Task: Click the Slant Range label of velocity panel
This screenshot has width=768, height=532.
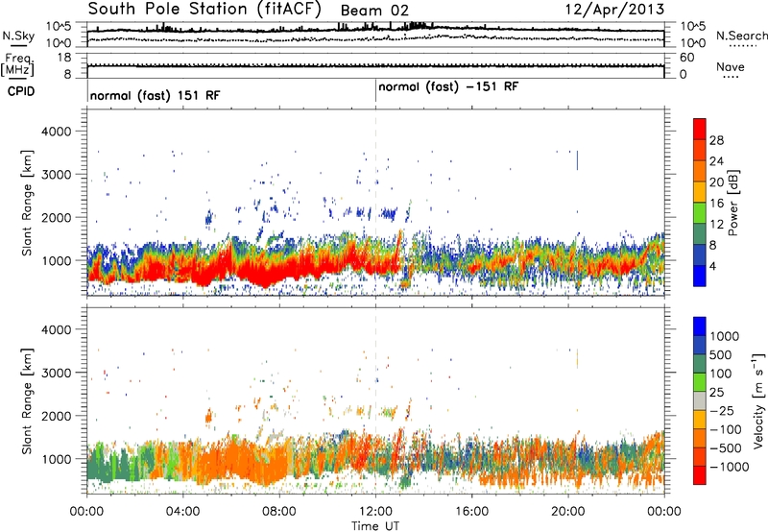Action: [27, 401]
